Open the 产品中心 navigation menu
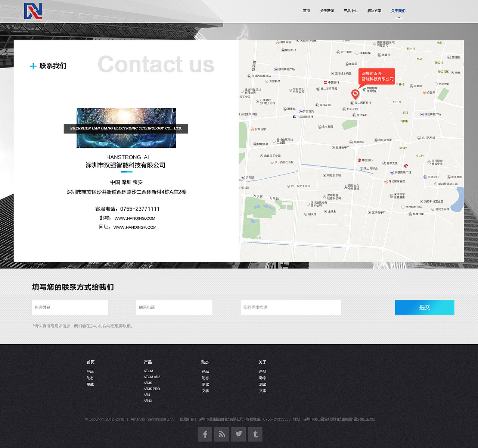This screenshot has height=448, width=478. [x=350, y=11]
